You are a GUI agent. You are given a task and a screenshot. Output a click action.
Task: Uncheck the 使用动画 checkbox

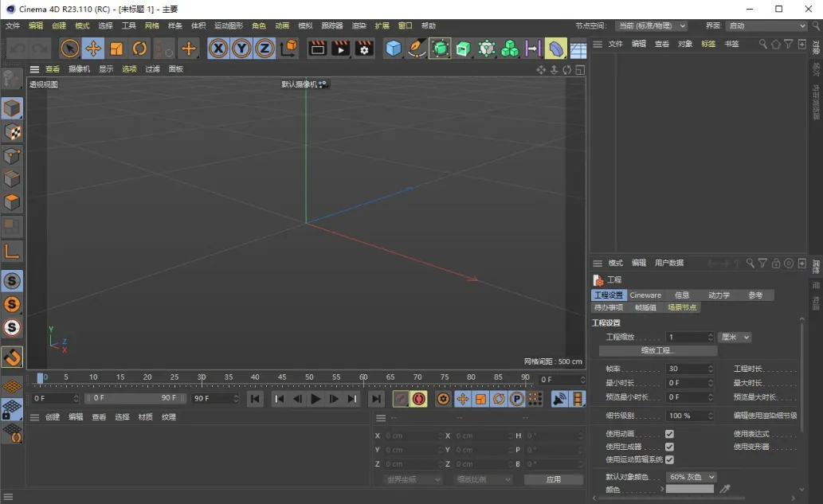[669, 434]
